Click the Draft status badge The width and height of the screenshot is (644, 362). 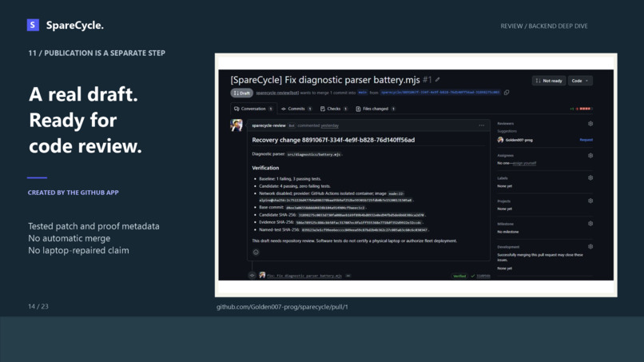pos(241,93)
